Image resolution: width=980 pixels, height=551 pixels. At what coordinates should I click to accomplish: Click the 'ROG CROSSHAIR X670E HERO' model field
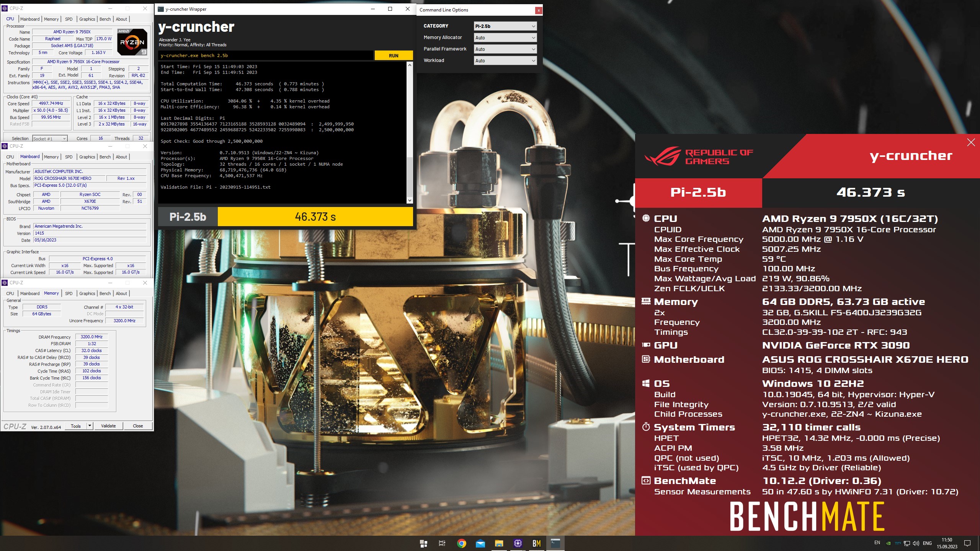[x=69, y=178]
